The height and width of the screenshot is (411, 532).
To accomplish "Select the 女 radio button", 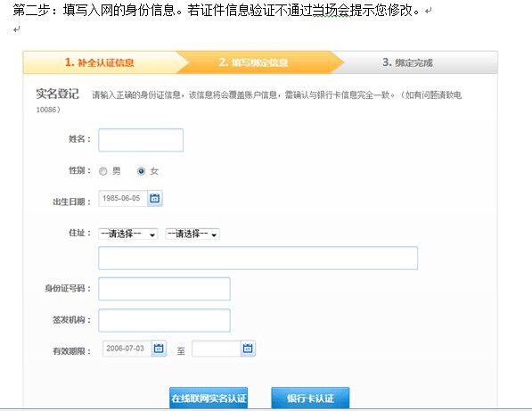I will click(x=141, y=171).
